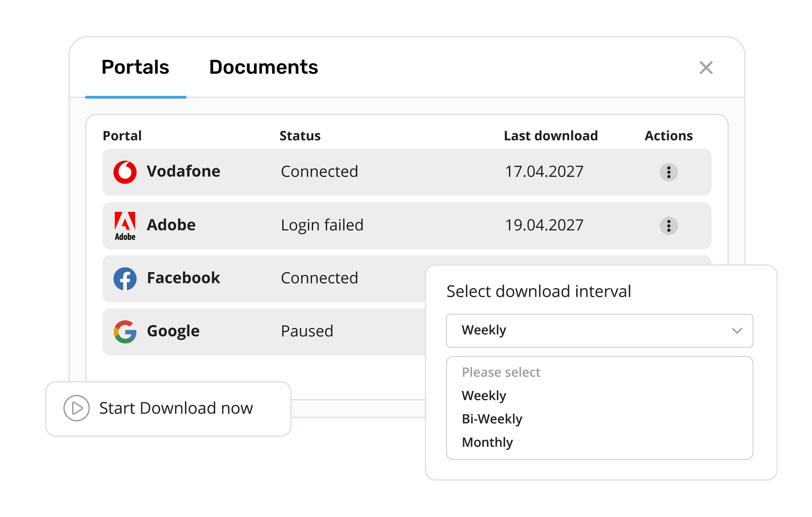Viewport: 812px width, 517px height.
Task: Click the Select download interval heading
Action: tap(538, 291)
